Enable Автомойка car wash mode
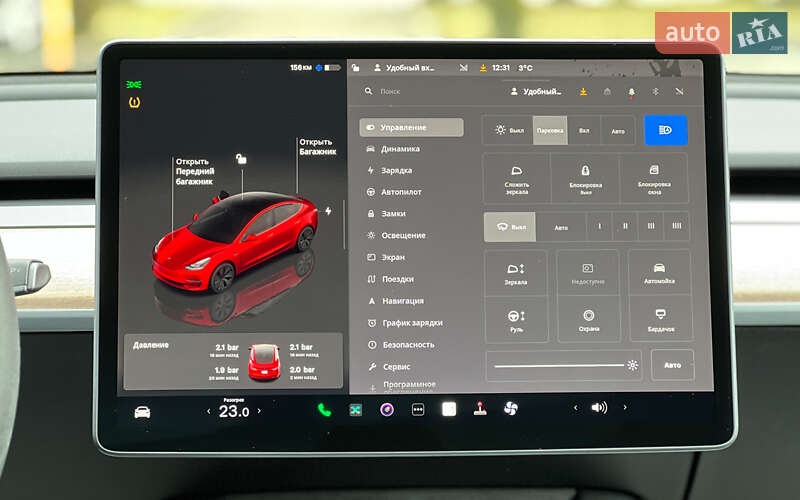 (659, 272)
